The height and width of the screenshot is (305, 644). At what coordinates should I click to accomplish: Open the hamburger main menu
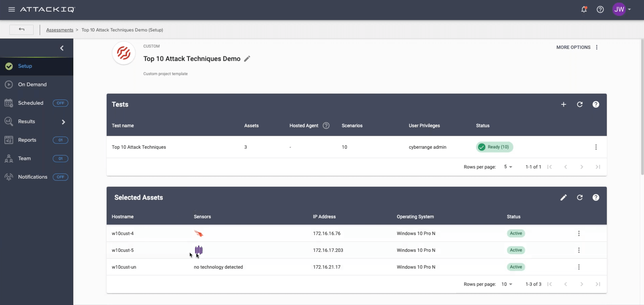click(x=11, y=9)
